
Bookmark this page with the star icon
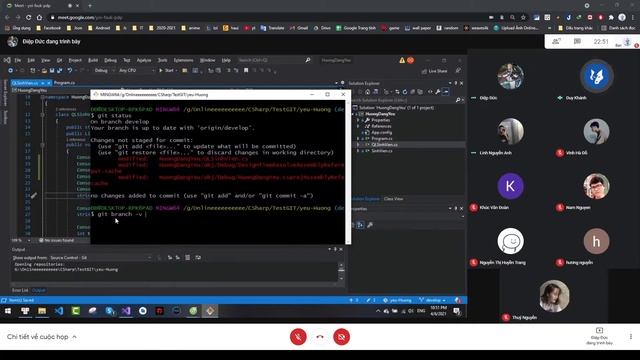click(x=523, y=18)
